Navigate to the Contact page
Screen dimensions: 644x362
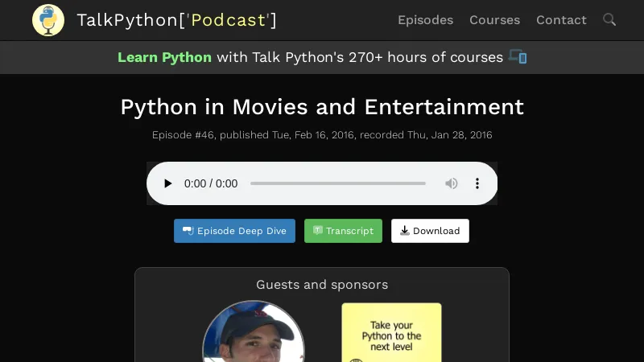561,20
